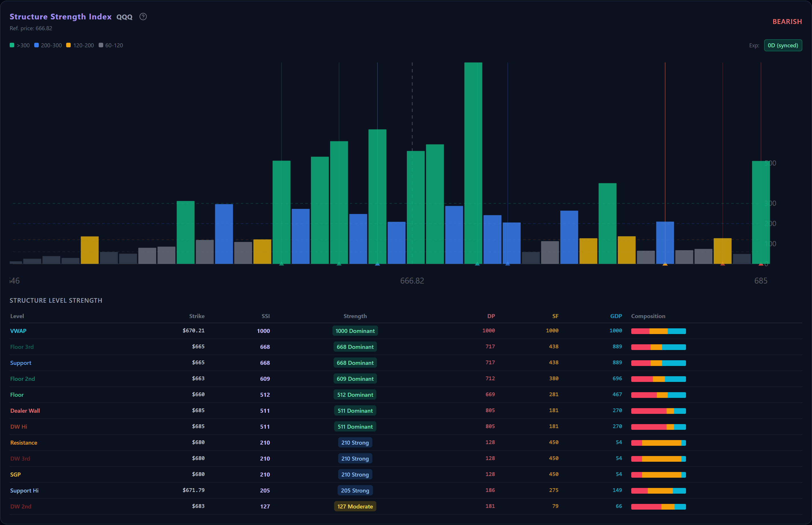Viewport: 812px width, 525px height.
Task: Click the blue 200-300 legend swatch
Action: point(36,45)
